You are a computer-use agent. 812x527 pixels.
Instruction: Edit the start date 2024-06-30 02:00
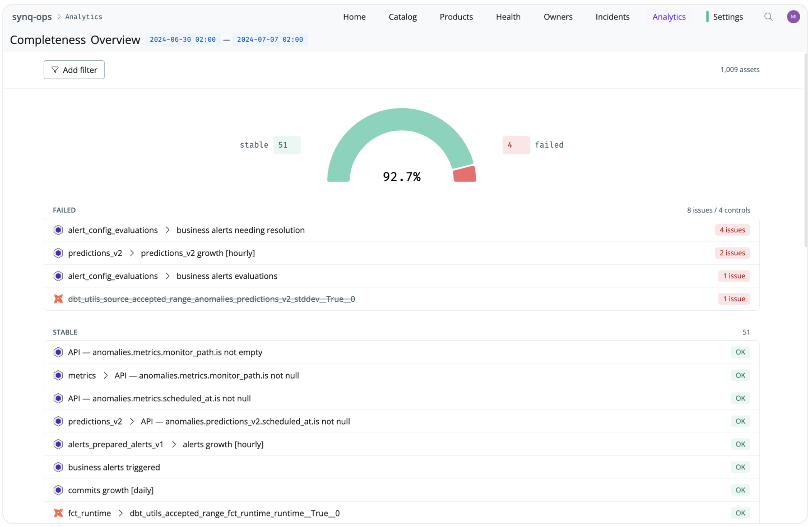coord(183,39)
